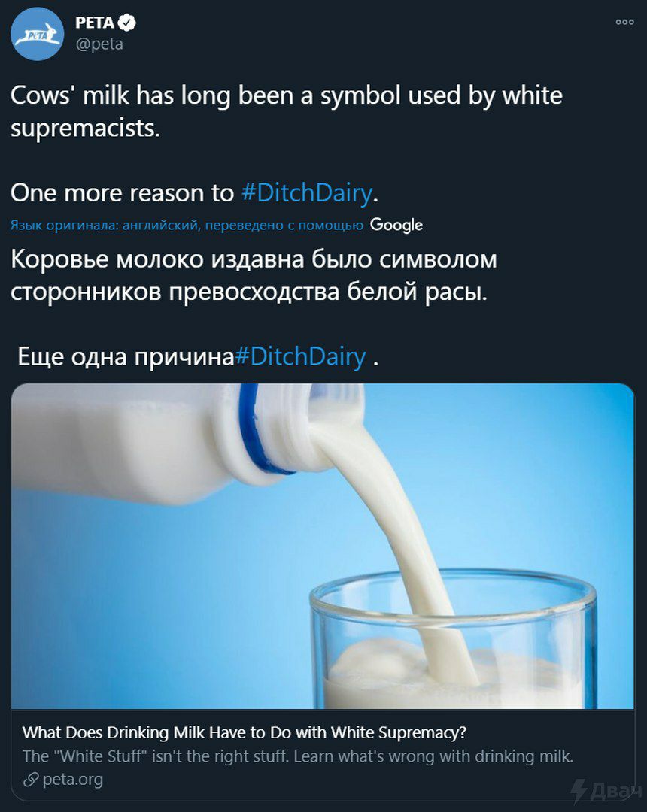Click the 'Еще одна причина' translated line
Image resolution: width=647 pixels, height=812 pixels.
[x=126, y=356]
